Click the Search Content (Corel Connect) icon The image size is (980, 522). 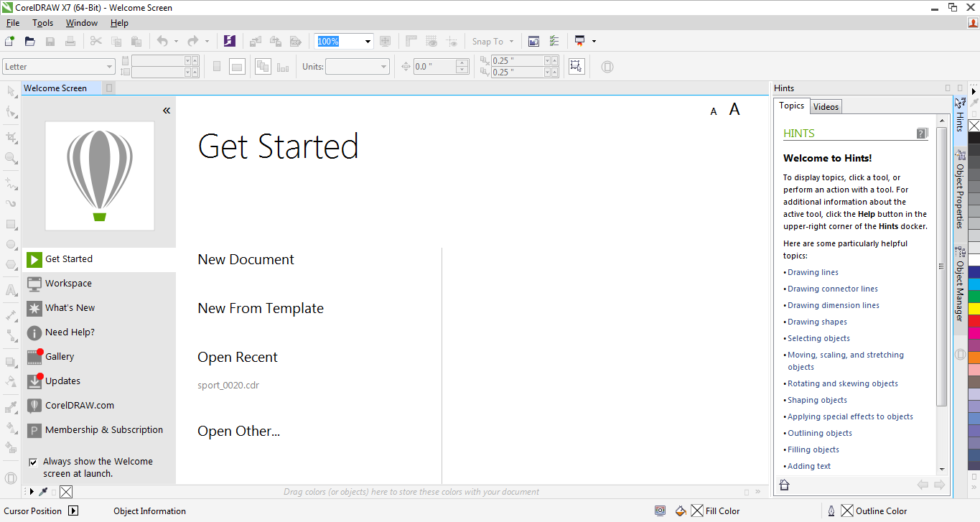pyautogui.click(x=230, y=41)
